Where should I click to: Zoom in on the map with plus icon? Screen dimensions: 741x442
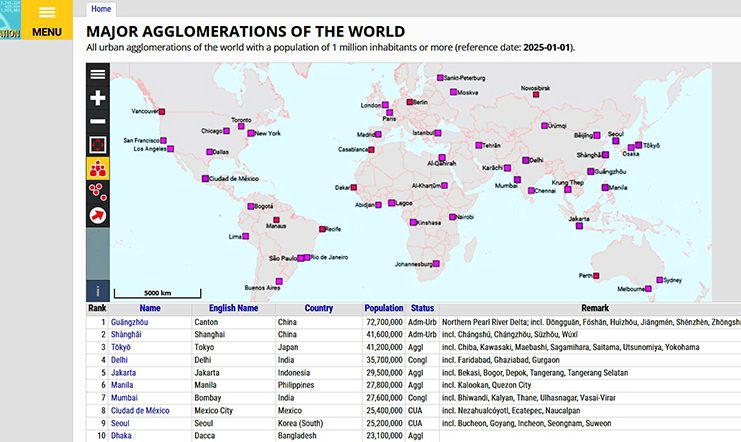point(98,98)
